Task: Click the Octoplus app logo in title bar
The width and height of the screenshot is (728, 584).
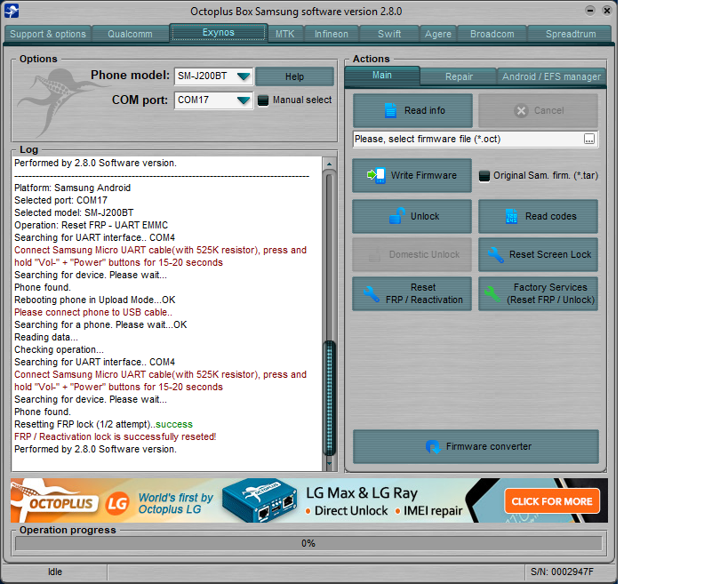Action: tap(12, 11)
